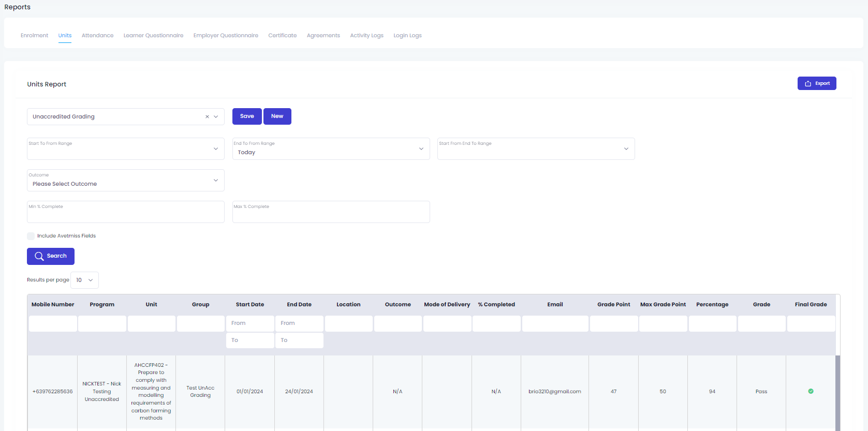Click the Email column filter box
The width and height of the screenshot is (868, 431).
point(555,323)
